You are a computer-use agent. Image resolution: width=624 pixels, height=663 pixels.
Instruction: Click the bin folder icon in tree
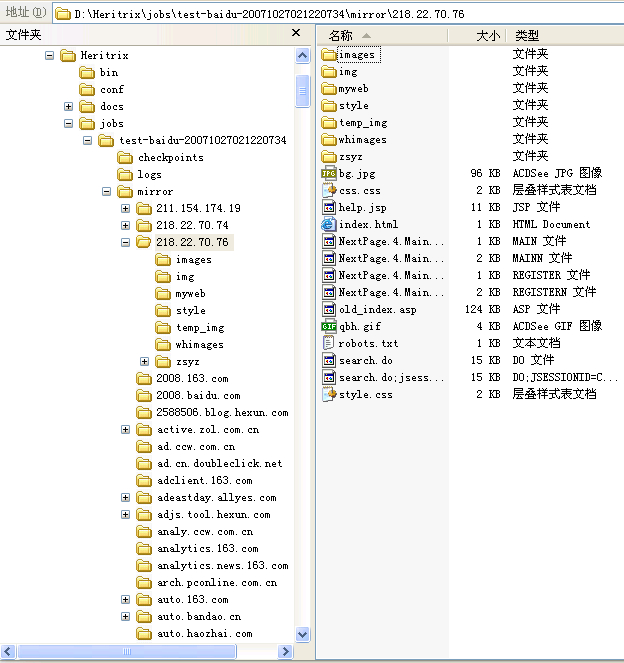pyautogui.click(x=87, y=72)
